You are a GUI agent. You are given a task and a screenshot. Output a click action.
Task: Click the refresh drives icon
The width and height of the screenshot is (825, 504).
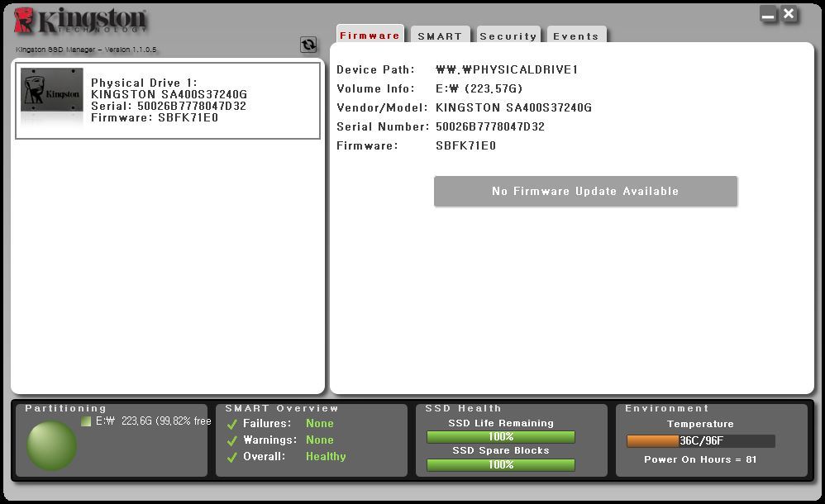[308, 45]
